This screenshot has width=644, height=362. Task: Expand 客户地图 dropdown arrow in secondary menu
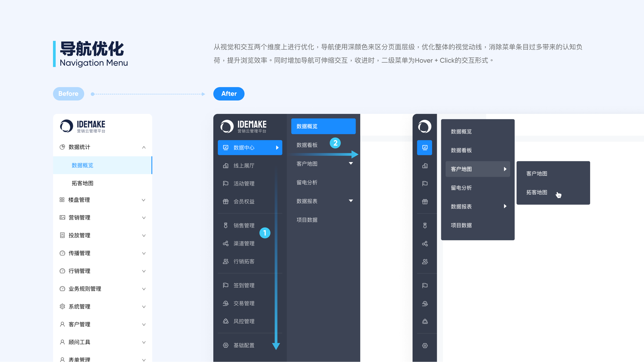(x=351, y=163)
